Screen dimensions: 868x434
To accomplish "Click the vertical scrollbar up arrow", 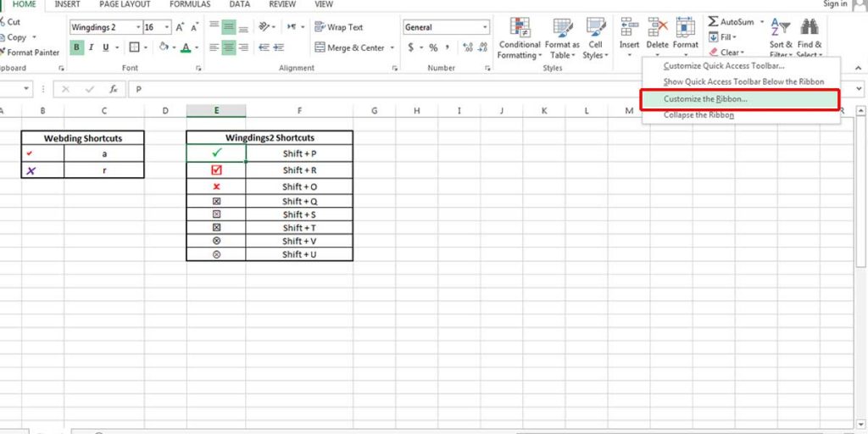I will click(861, 111).
